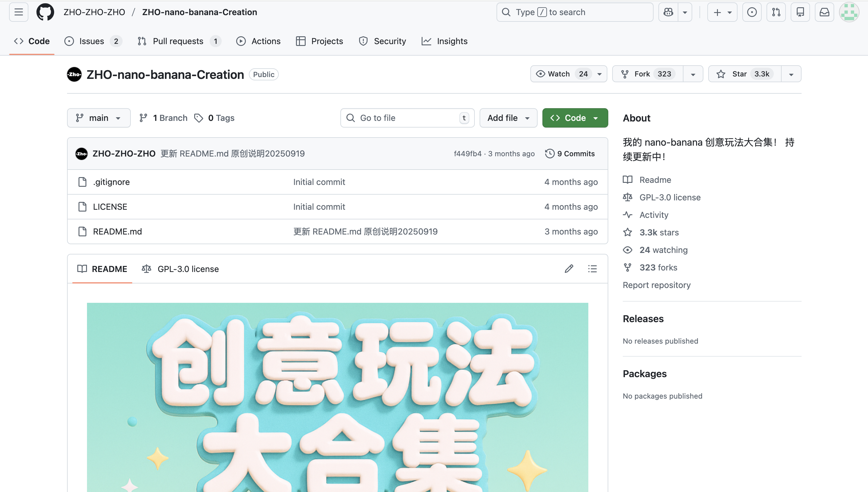The height and width of the screenshot is (492, 868).
Task: Click the GitHub logo home icon
Action: tap(45, 12)
